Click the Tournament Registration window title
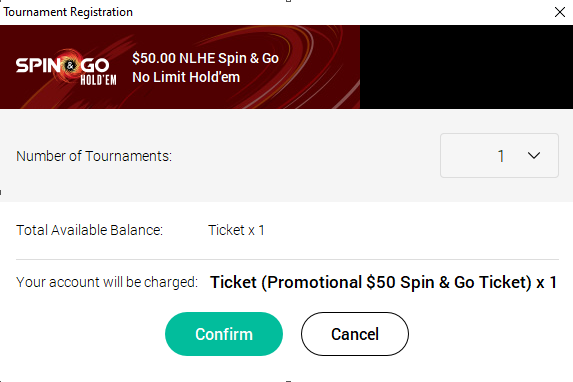Screen dimensions: 573x382 pos(68,12)
